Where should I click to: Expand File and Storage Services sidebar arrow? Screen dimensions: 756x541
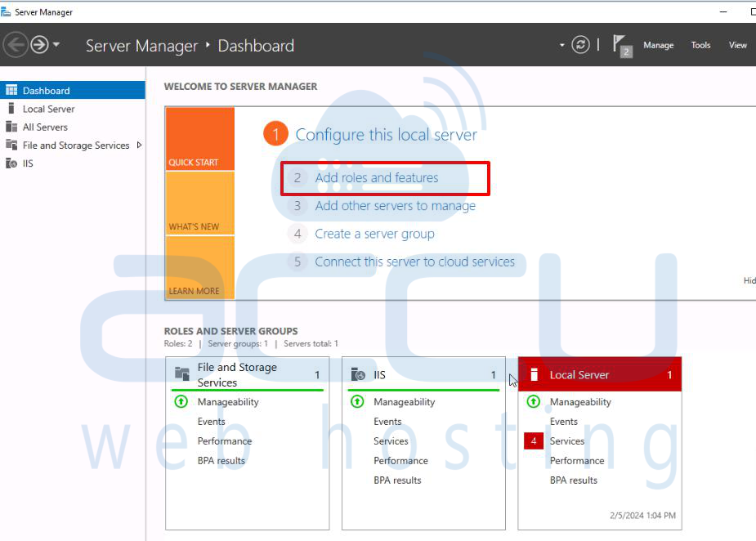tap(139, 145)
